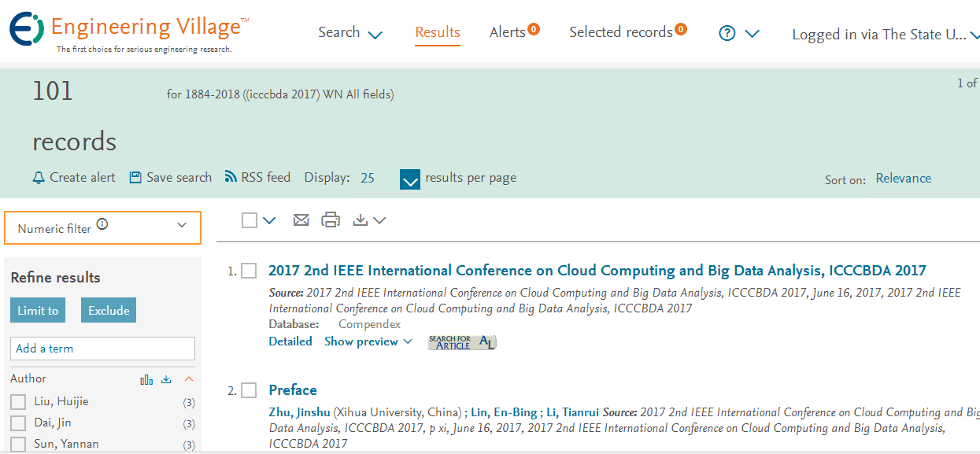
Task: Click the Engineering Village logo
Action: click(130, 32)
